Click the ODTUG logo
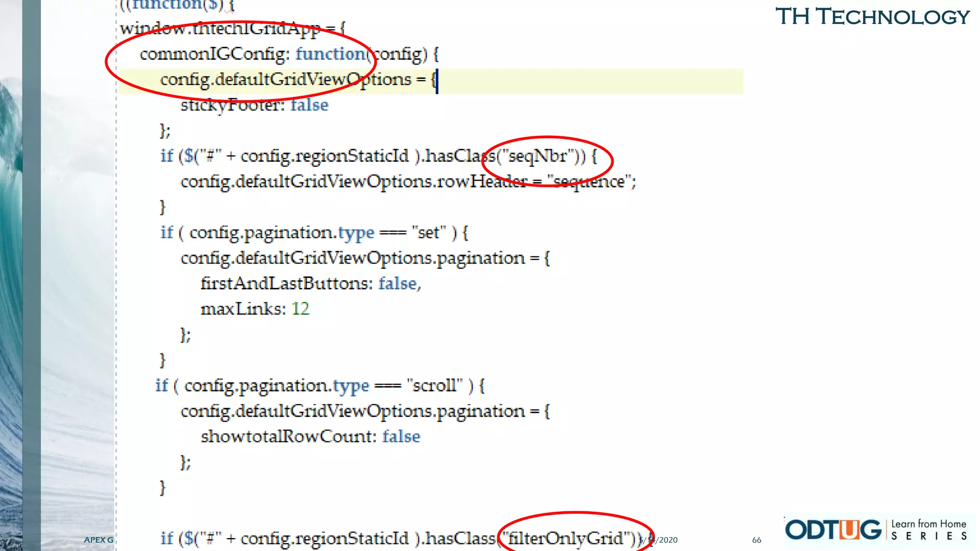This screenshot has width=980, height=551. click(833, 530)
